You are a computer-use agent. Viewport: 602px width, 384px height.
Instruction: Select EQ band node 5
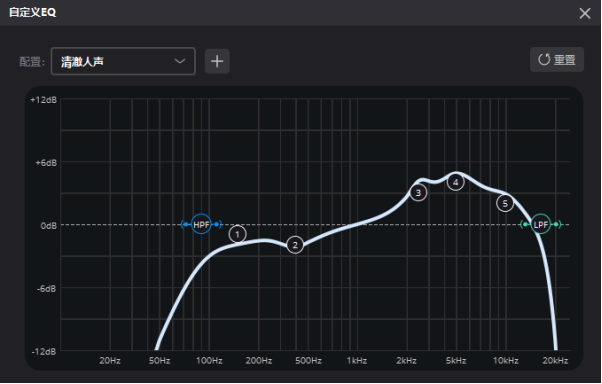pos(505,204)
